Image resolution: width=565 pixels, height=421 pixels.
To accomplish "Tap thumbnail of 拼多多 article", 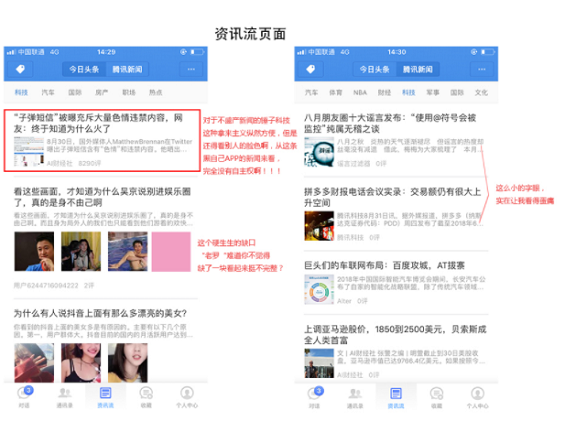I will pyautogui.click(x=319, y=226).
